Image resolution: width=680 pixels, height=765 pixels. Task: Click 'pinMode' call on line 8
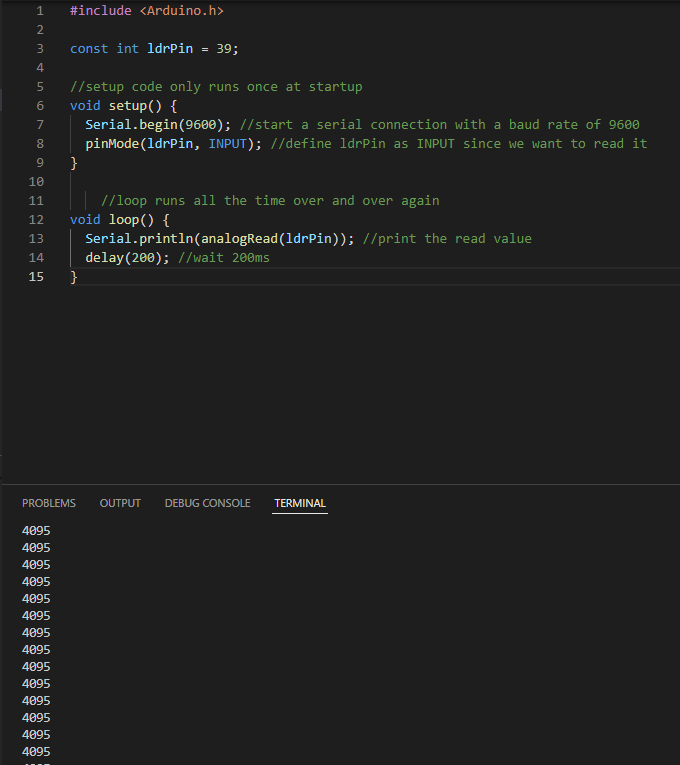click(112, 144)
